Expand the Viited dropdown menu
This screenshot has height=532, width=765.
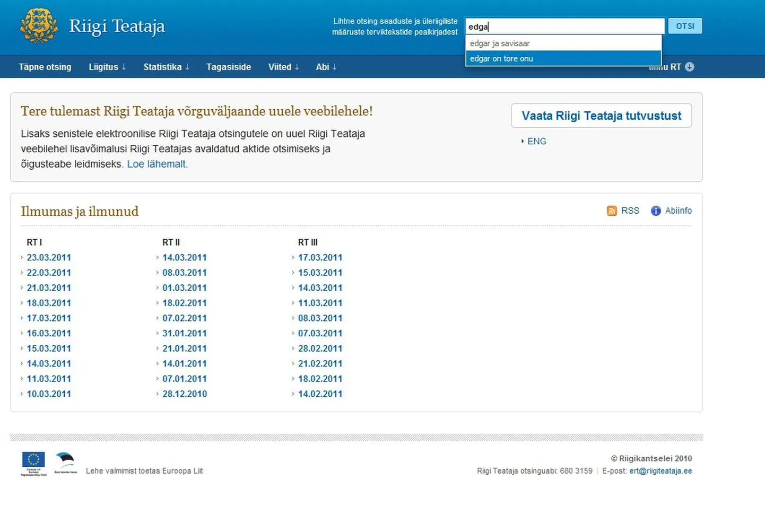point(283,67)
